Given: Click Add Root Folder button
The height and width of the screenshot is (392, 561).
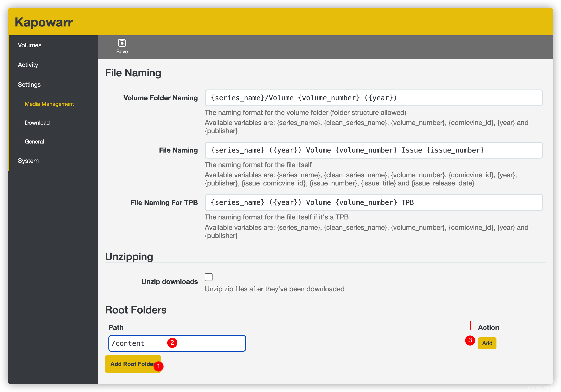Looking at the screenshot, I should coord(133,364).
